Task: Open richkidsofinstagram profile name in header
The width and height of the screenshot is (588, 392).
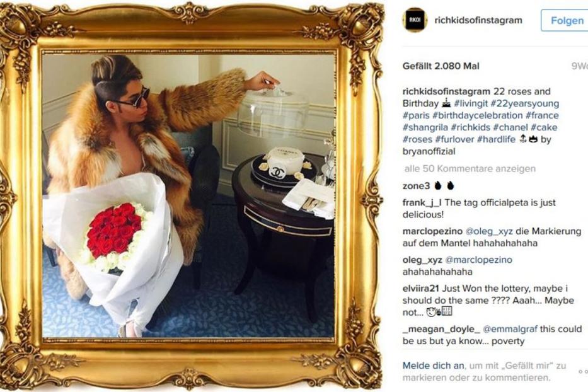Action: pyautogui.click(x=478, y=20)
